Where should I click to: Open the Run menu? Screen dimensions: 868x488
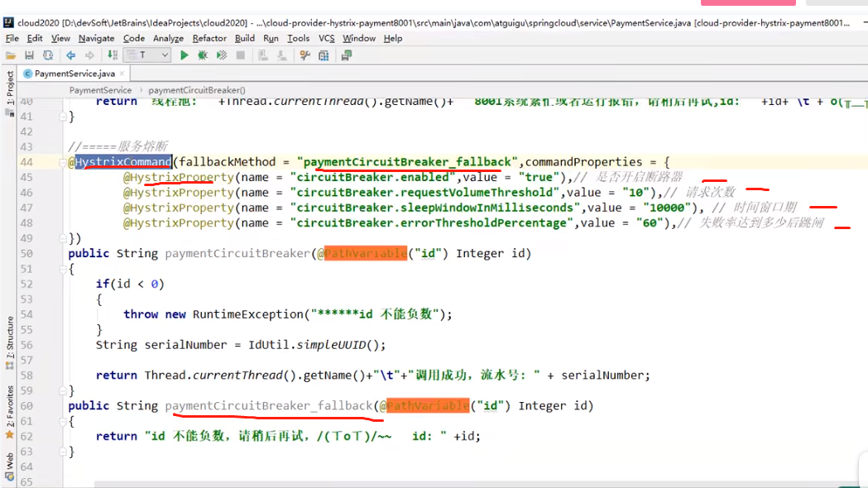[271, 38]
